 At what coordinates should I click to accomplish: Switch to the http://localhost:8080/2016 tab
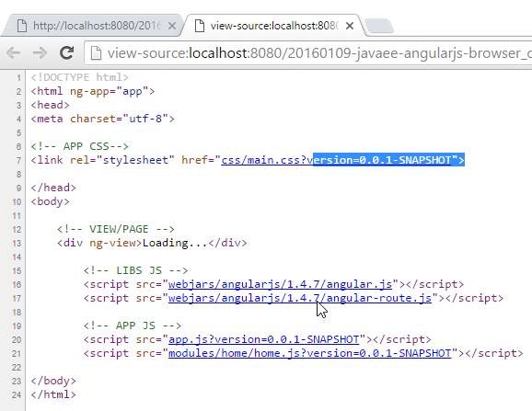92,26
